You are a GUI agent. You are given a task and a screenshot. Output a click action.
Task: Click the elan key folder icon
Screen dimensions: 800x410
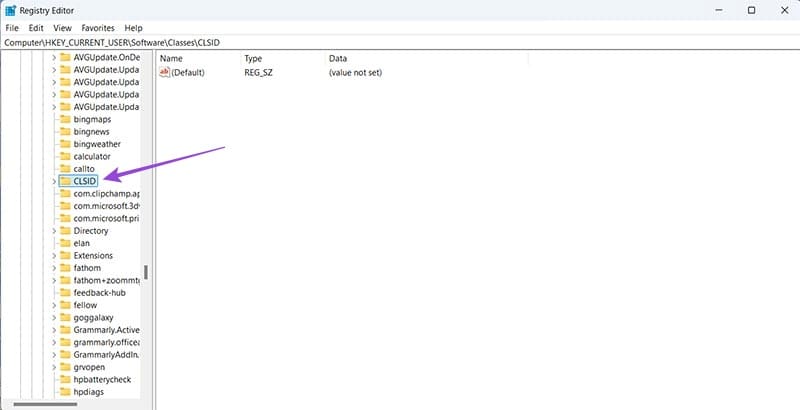65,243
